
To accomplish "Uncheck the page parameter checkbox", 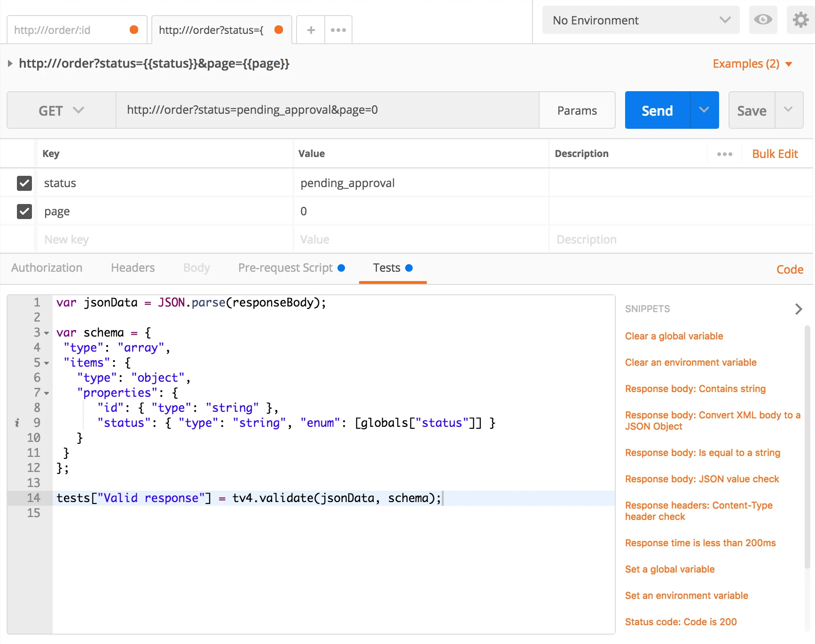I will click(x=24, y=212).
